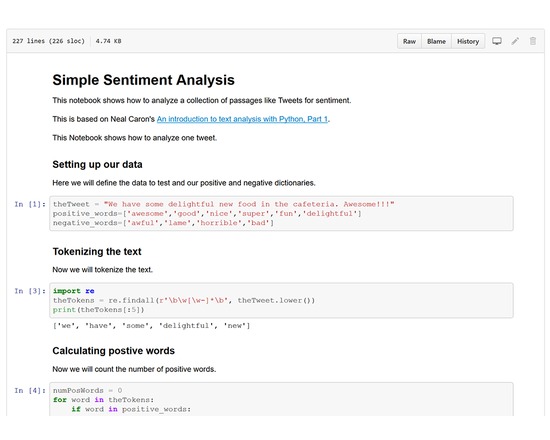Click 'This notebook shows how to analyze a collection' sentence

(x=202, y=100)
